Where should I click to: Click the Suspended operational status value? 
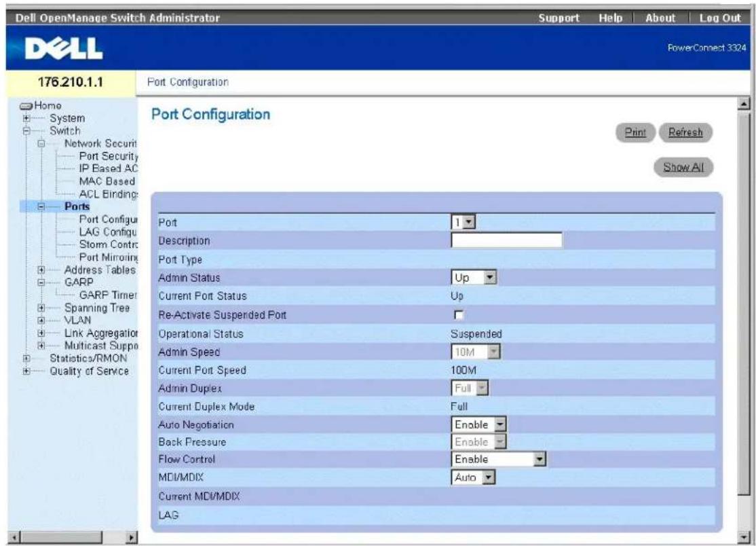tap(476, 333)
